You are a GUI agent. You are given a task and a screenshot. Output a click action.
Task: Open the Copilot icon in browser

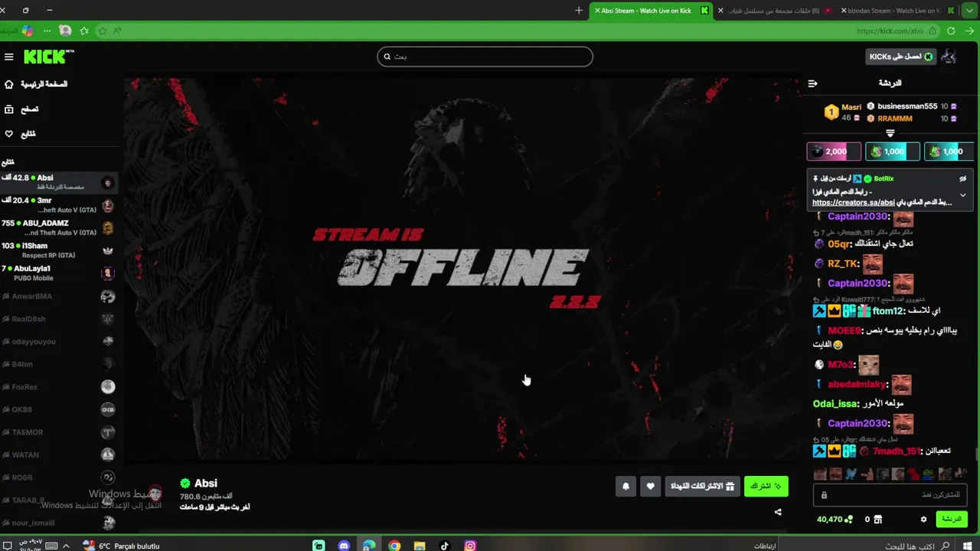click(x=28, y=31)
